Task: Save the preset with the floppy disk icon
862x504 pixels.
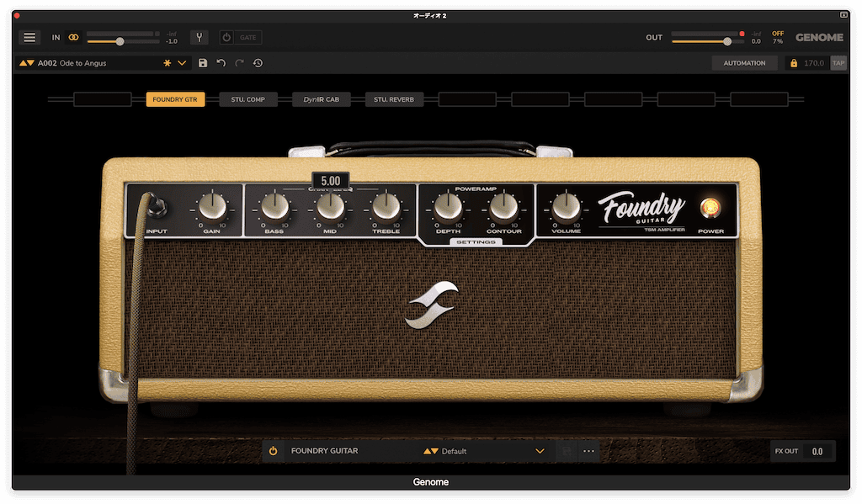Action: pos(203,63)
